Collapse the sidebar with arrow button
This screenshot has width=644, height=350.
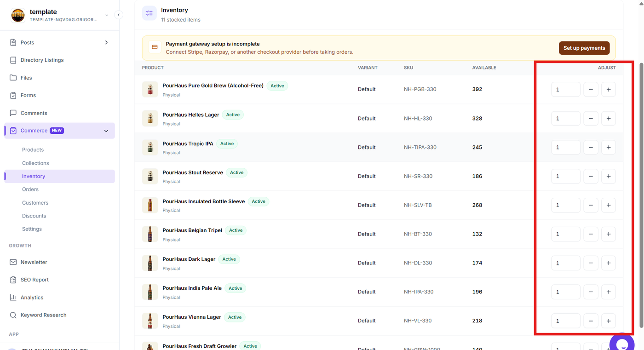[x=119, y=15]
